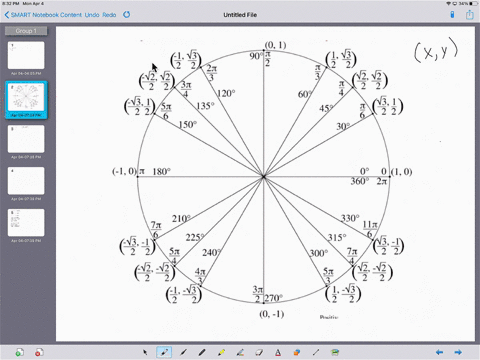
Task: Tap the Wi-Fi status icon
Action: (449, 3)
